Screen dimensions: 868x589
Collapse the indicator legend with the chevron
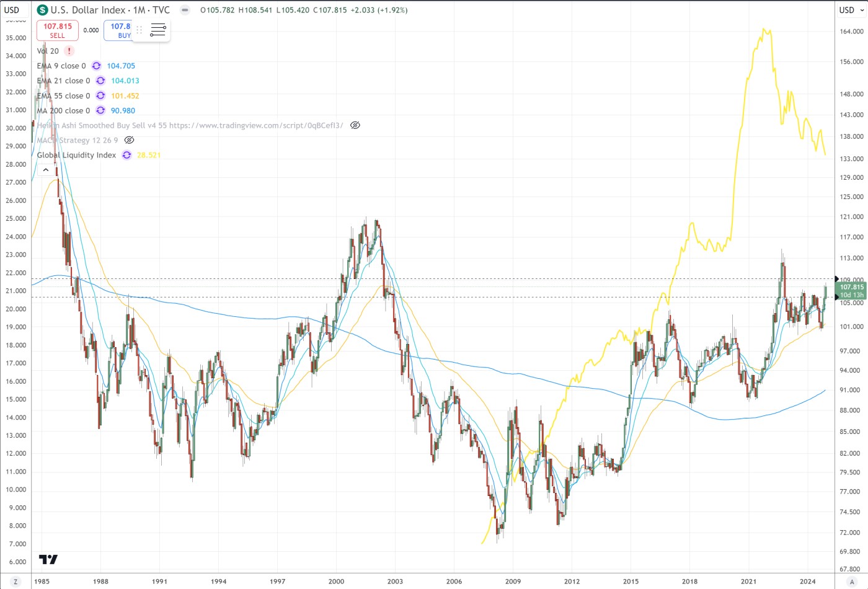click(x=45, y=169)
